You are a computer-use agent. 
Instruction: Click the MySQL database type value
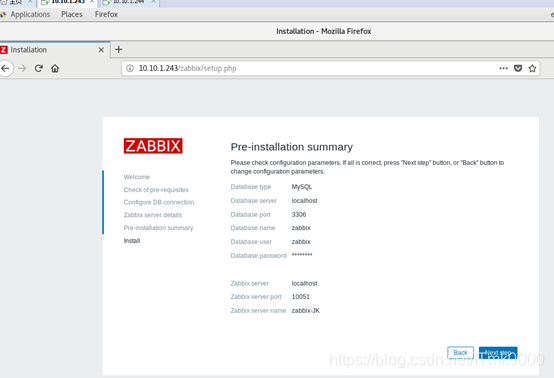[302, 187]
